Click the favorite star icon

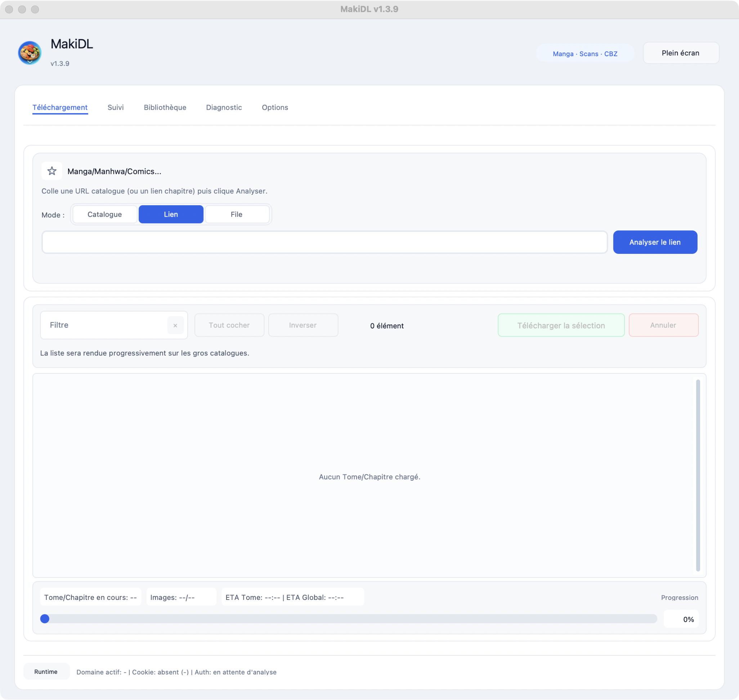[51, 171]
